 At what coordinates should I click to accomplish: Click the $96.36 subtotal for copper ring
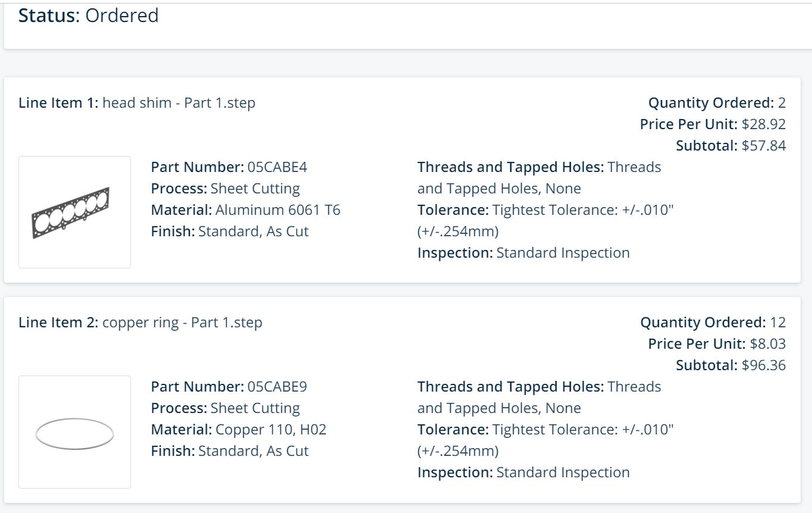tap(763, 365)
